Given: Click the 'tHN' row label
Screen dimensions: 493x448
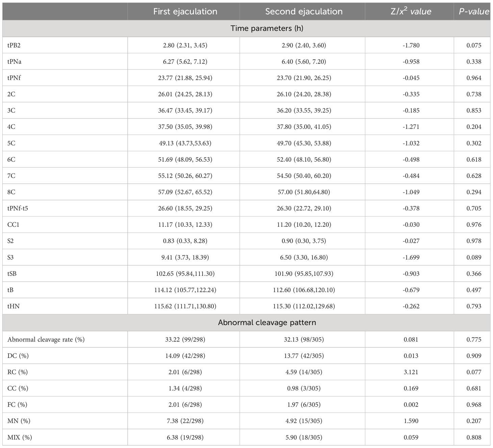Looking at the screenshot, I should (14, 306).
